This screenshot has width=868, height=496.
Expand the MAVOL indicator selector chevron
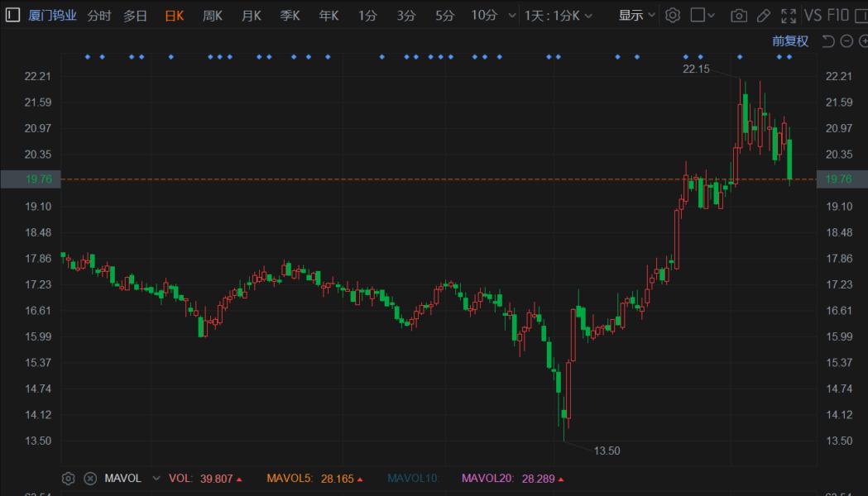[156, 479]
